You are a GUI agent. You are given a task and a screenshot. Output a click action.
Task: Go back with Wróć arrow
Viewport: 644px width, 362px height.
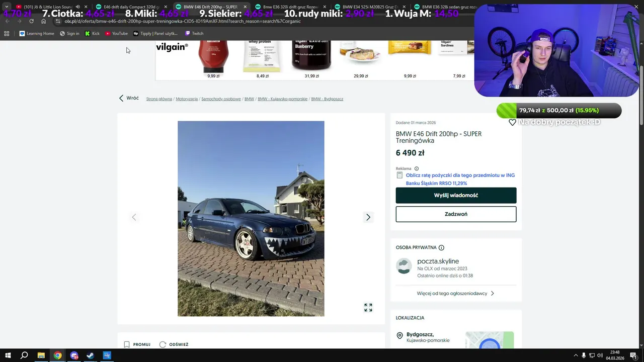click(x=129, y=98)
